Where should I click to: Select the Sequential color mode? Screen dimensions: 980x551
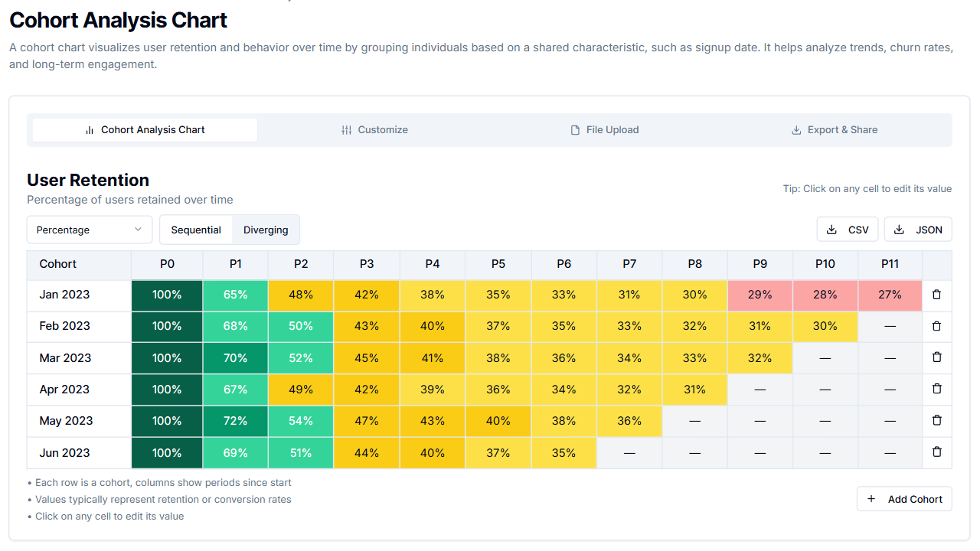tap(196, 229)
